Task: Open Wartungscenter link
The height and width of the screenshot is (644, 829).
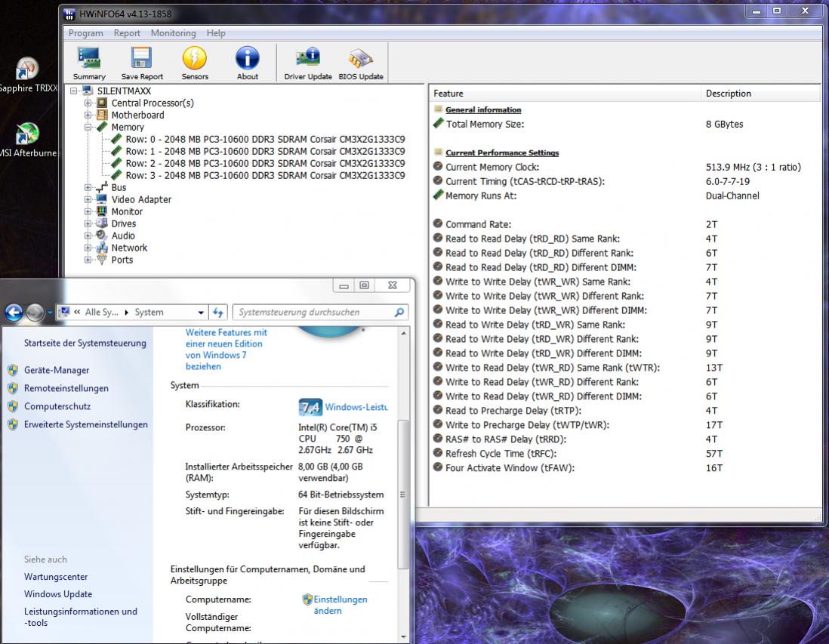Action: point(56,577)
